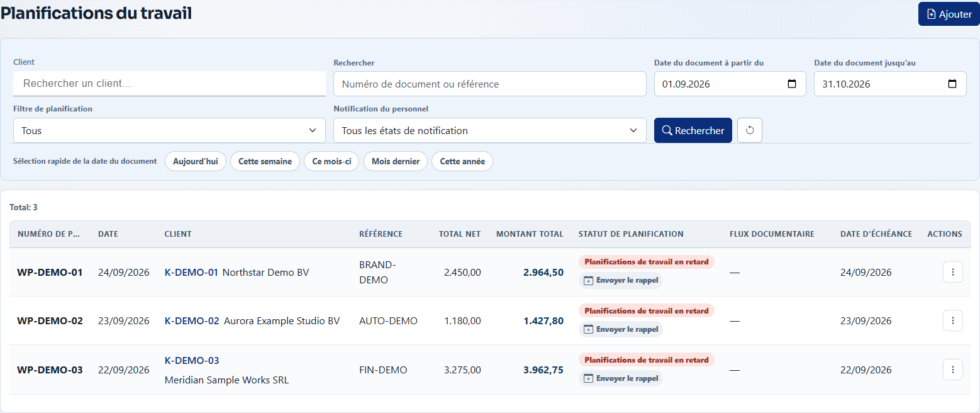Focus the client search field

pos(169,83)
